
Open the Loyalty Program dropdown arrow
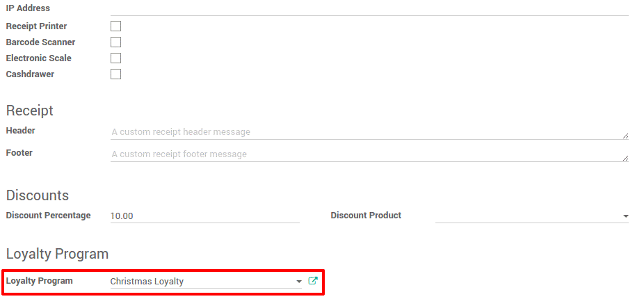point(299,282)
